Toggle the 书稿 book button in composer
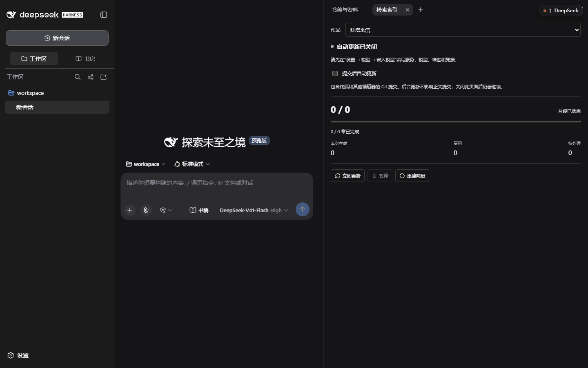 [199, 210]
